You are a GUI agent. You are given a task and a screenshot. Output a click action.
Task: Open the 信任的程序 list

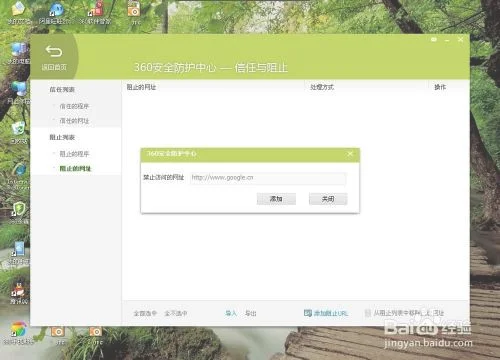coord(74,106)
